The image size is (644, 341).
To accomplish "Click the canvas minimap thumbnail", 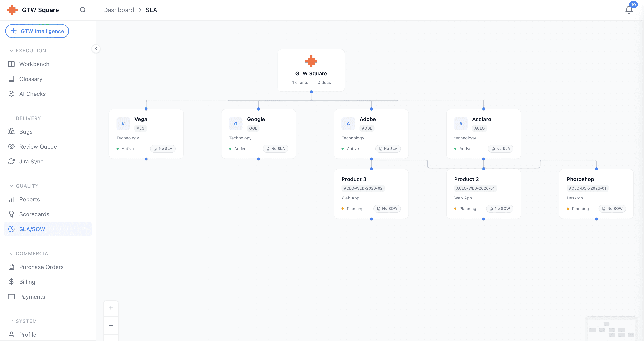I will pyautogui.click(x=611, y=329).
